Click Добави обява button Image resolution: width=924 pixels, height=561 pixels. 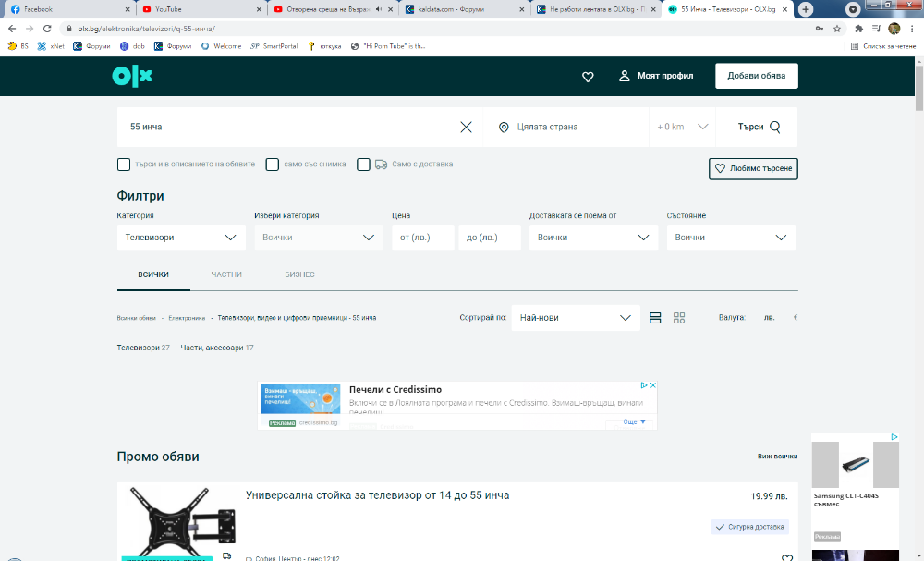click(x=756, y=76)
